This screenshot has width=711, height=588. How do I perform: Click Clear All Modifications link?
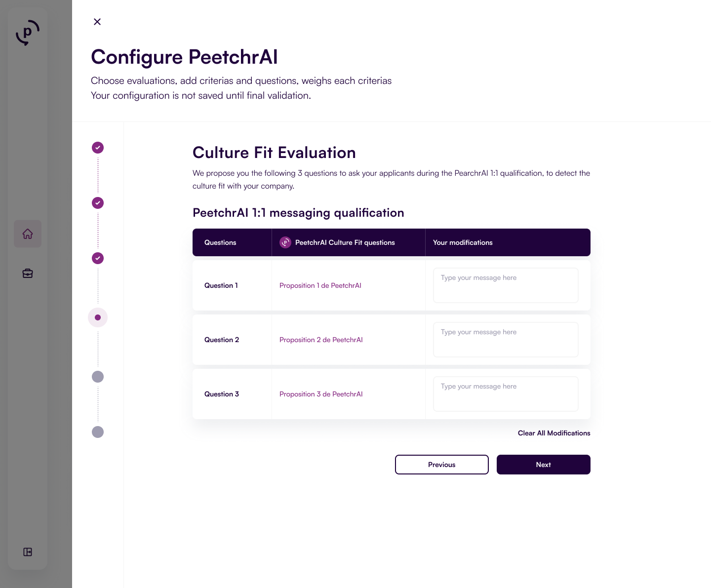click(554, 433)
